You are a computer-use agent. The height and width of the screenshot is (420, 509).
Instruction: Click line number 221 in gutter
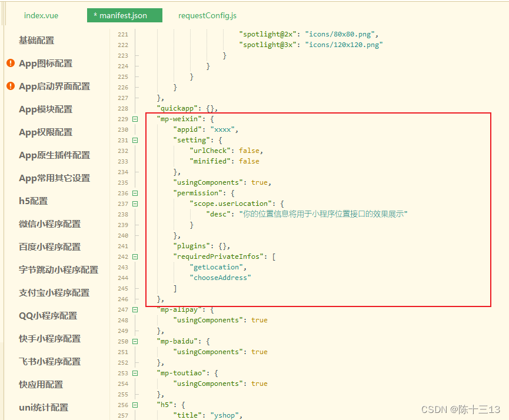[x=123, y=34]
